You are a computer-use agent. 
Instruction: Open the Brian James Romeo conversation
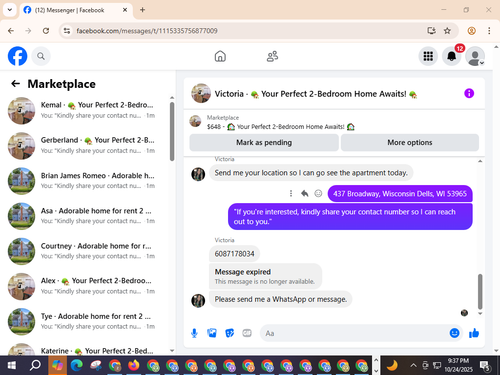pyautogui.click(x=87, y=181)
